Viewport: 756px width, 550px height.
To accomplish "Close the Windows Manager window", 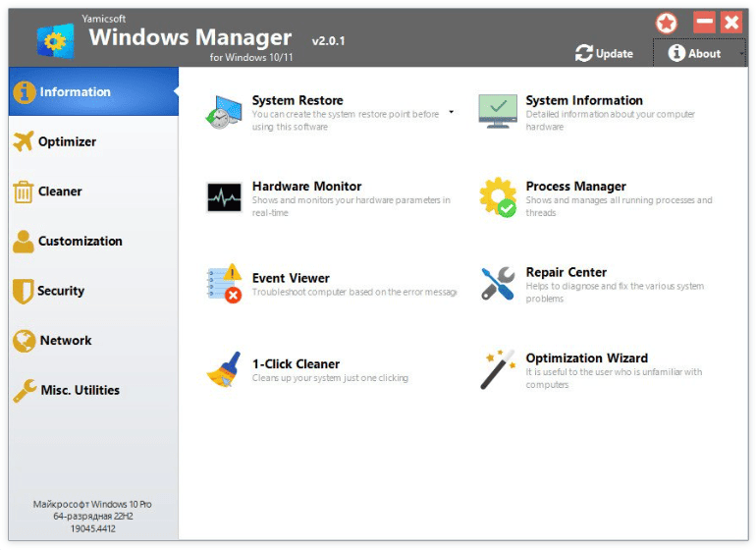I will click(x=731, y=22).
